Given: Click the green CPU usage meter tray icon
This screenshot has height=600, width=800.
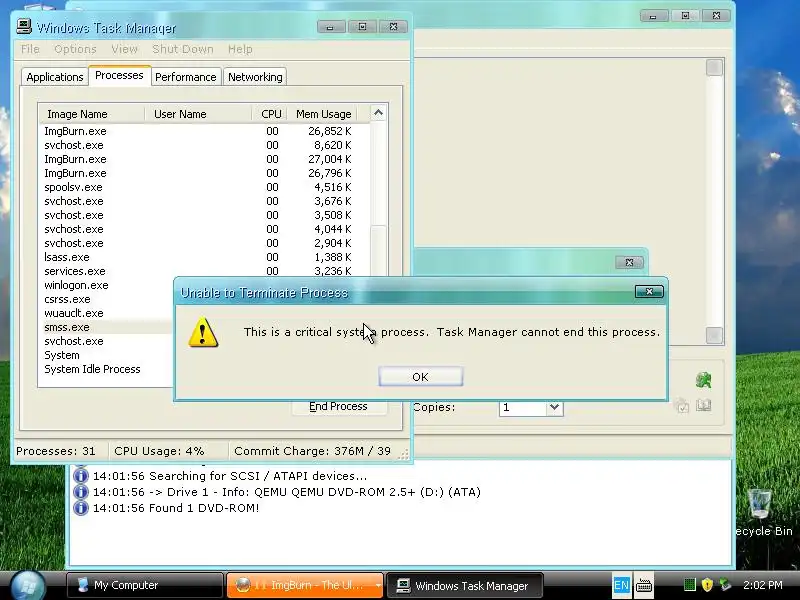Looking at the screenshot, I should pyautogui.click(x=689, y=585).
